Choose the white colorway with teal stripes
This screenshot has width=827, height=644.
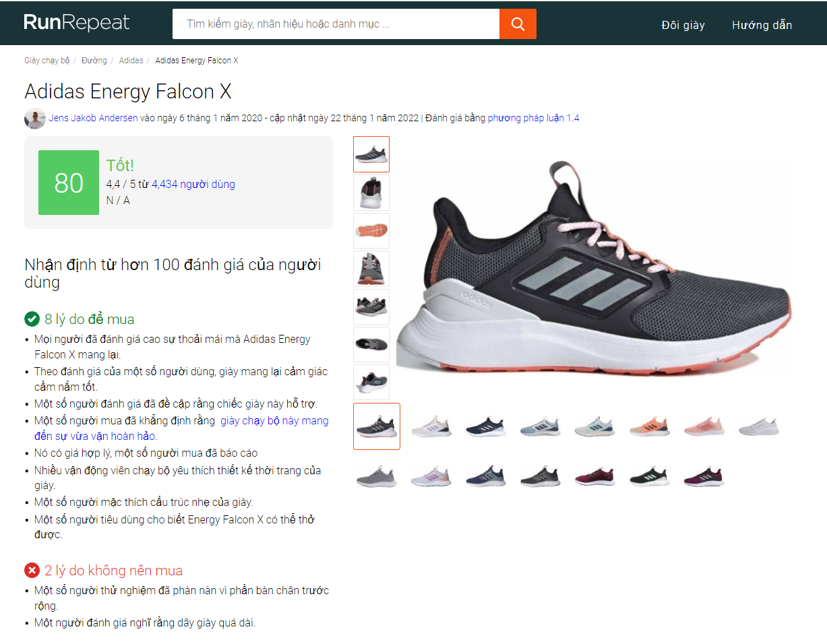pos(594,426)
